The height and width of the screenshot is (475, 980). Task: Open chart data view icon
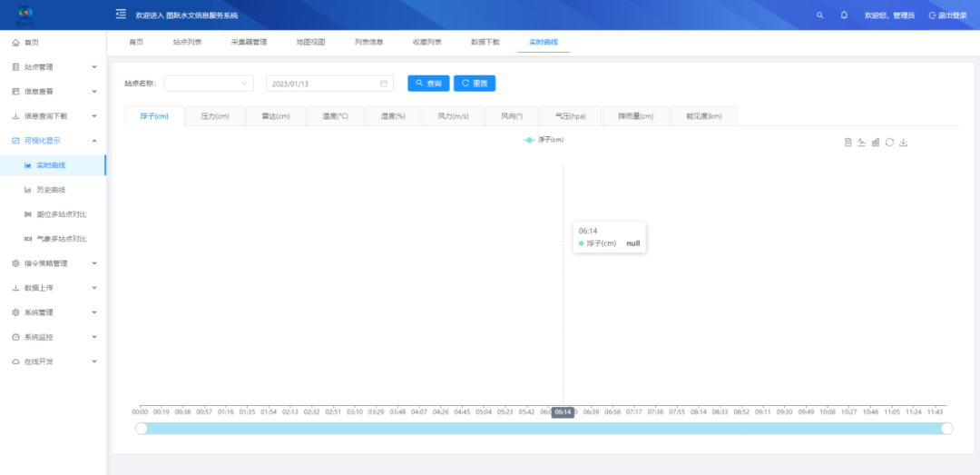click(848, 143)
